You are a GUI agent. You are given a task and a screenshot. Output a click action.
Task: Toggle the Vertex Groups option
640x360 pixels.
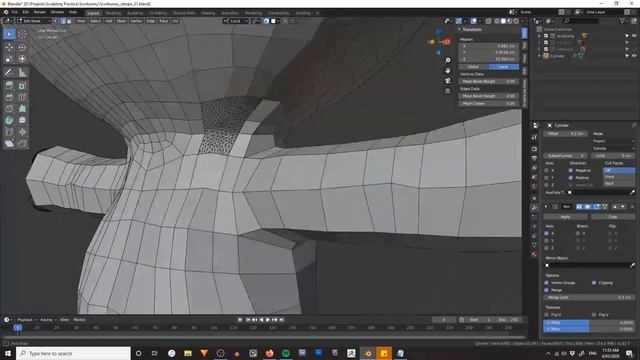pyautogui.click(x=547, y=282)
